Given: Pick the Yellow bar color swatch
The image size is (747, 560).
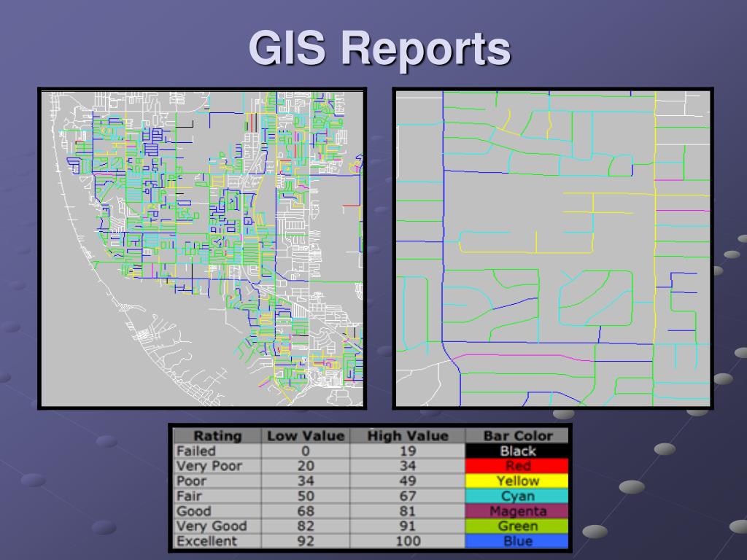Looking at the screenshot, I should pyautogui.click(x=517, y=481).
